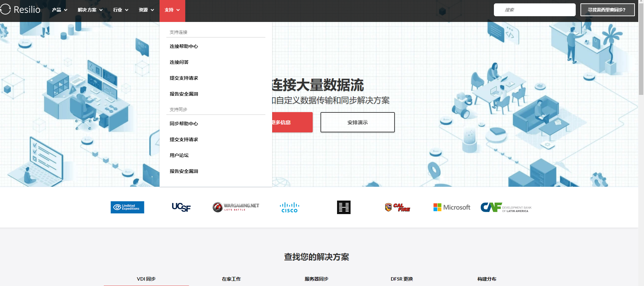
Task: Select 连接帮助中心 from the support menu
Action: [x=184, y=46]
